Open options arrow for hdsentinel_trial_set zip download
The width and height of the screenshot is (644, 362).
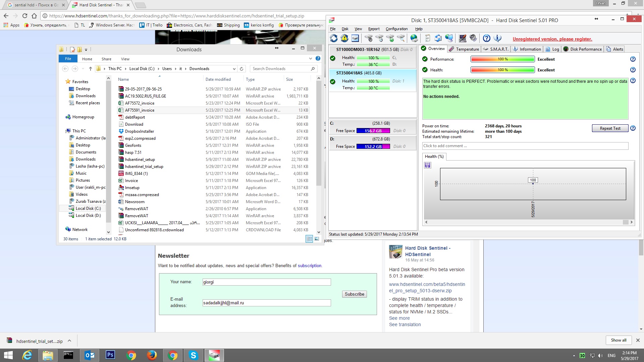[69, 341]
